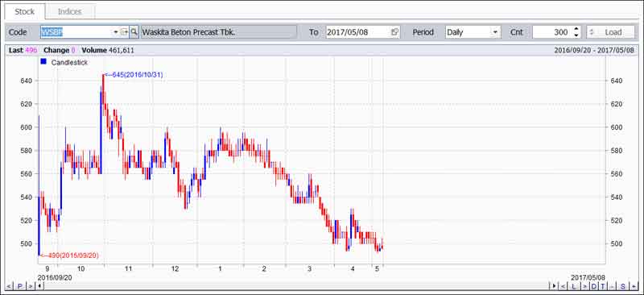Click the 'P' button in bottom-left toolbar
644x295 pixels.
coord(19,286)
